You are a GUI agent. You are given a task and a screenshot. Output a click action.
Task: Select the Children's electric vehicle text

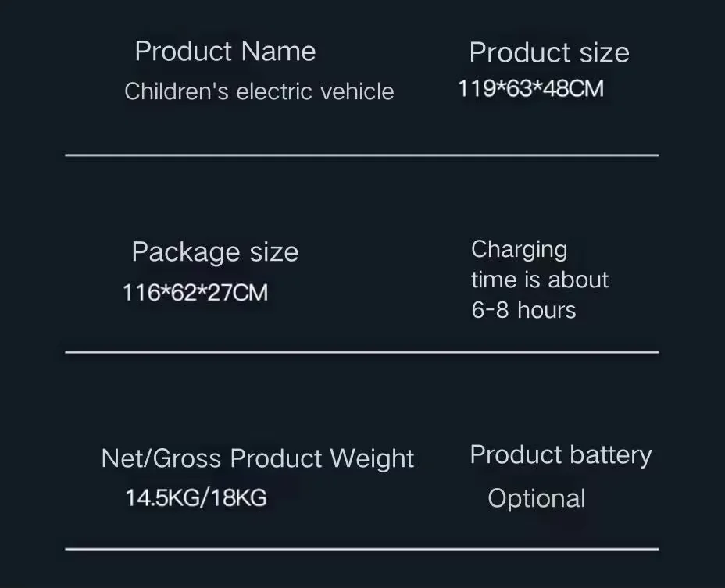pyautogui.click(x=259, y=91)
